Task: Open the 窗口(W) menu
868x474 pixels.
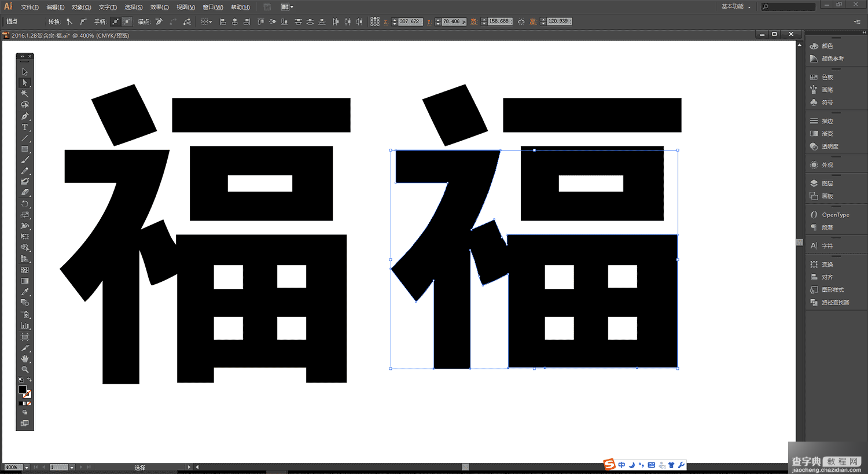Action: tap(213, 7)
